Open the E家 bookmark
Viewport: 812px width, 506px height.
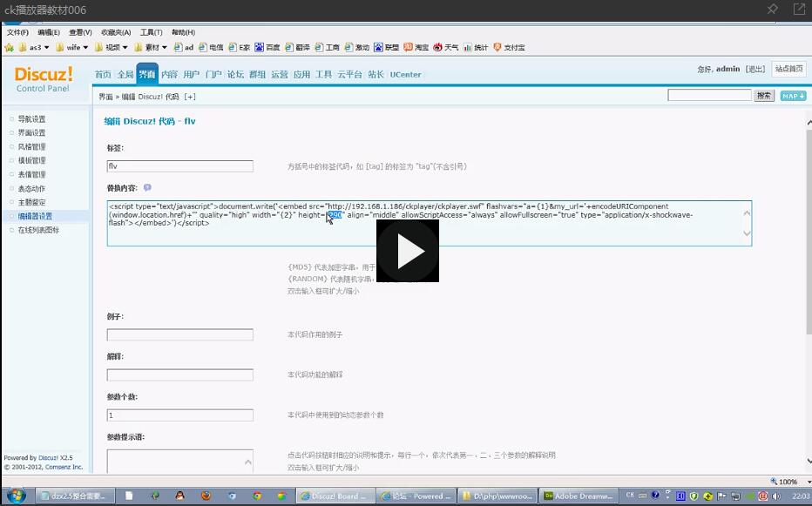[x=240, y=47]
